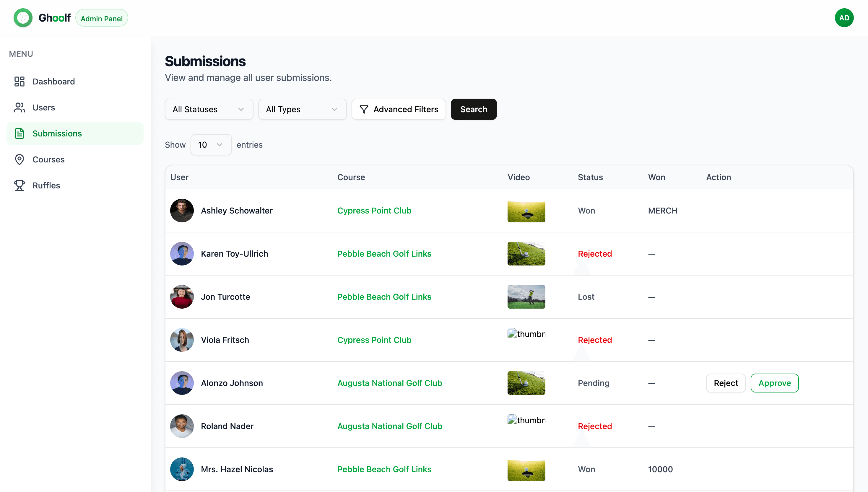Open Viola Fritsch's Cypress Point Club link
868x492 pixels.
(374, 340)
